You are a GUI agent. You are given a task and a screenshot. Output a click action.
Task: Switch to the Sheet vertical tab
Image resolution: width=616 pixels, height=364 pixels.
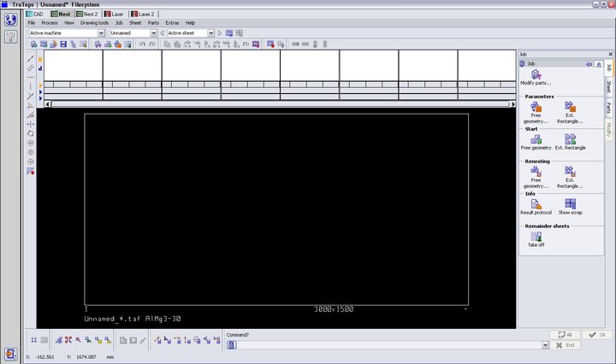click(x=608, y=86)
